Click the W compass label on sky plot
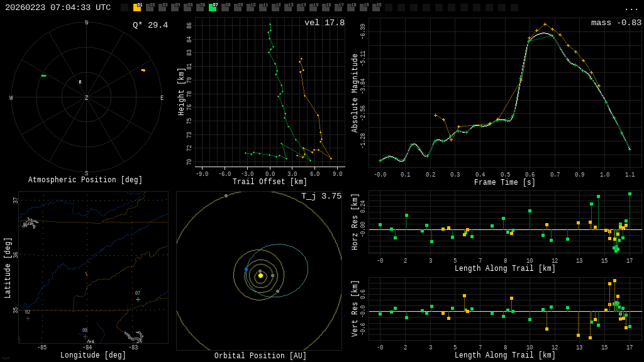 11,98
